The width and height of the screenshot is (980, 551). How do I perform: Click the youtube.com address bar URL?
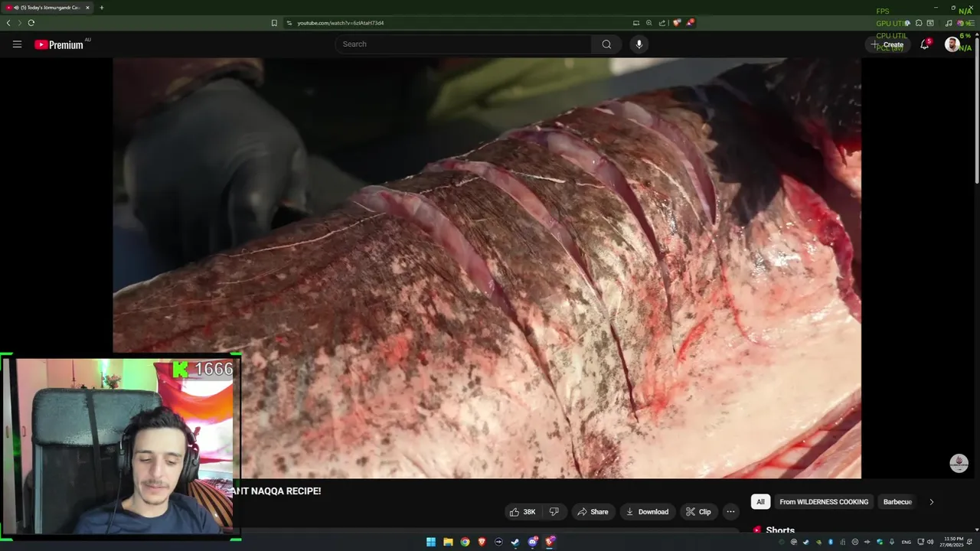(341, 23)
